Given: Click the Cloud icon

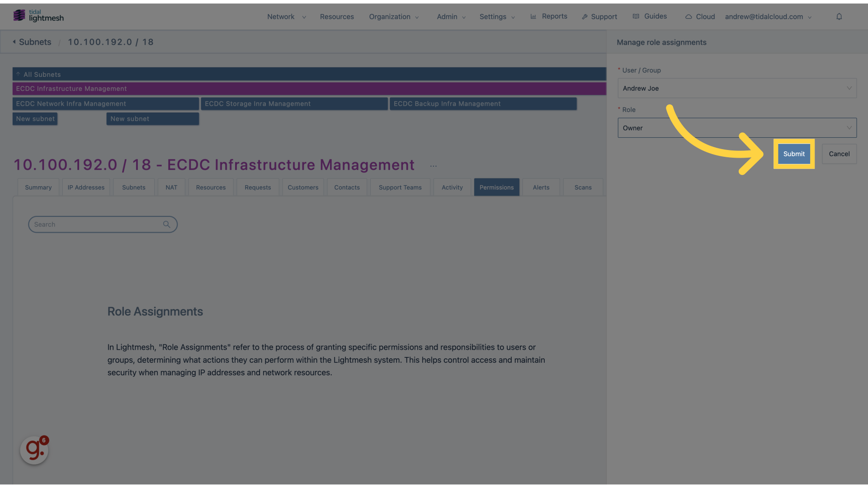Looking at the screenshot, I should (x=689, y=17).
